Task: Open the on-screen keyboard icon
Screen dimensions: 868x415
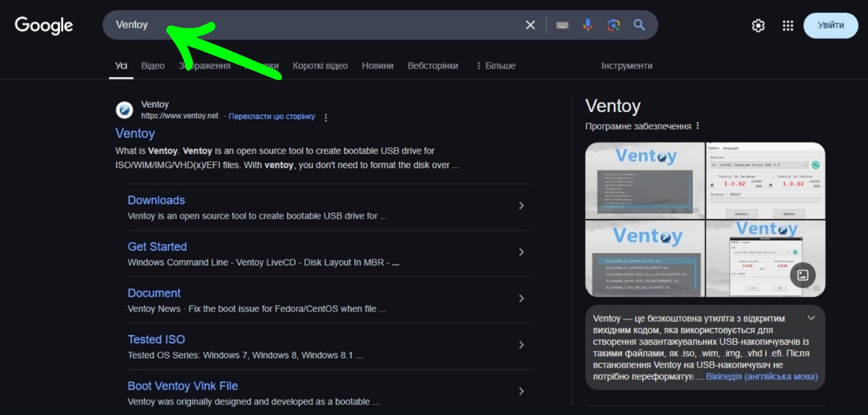Action: tap(562, 25)
